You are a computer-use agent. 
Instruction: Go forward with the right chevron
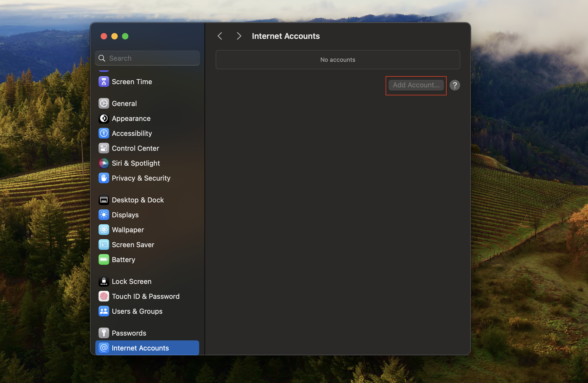coord(239,36)
